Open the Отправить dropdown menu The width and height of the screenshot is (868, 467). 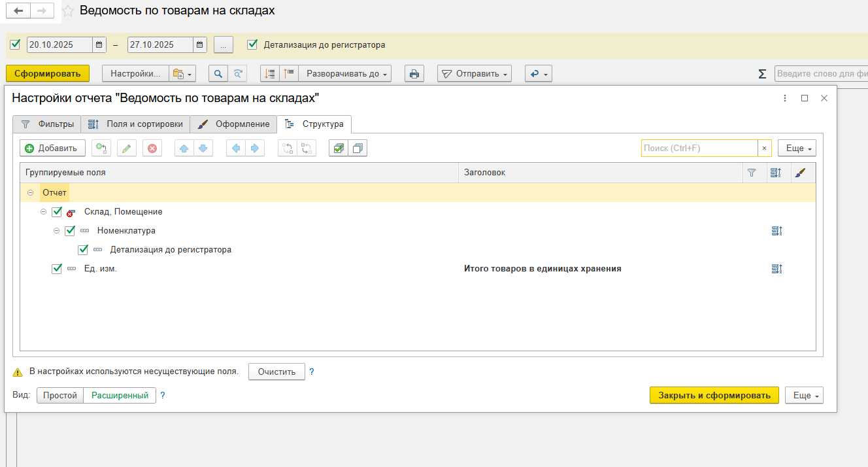coord(475,74)
